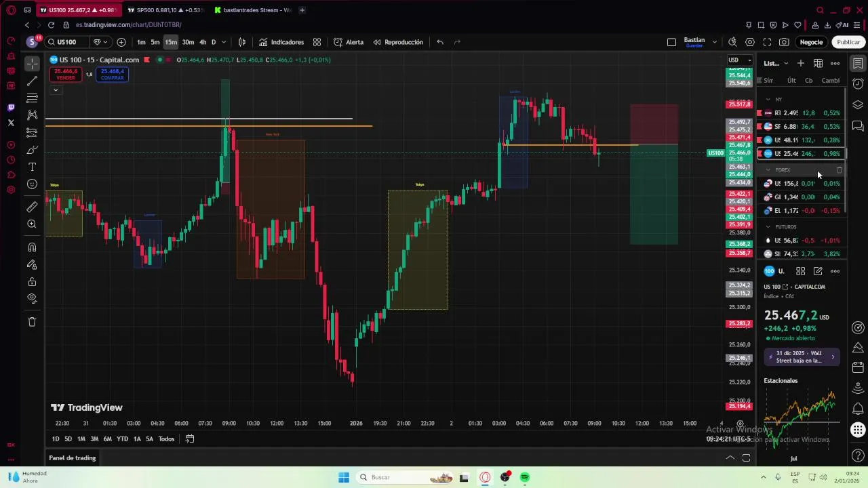Open the Indicadores dialog

[281, 42]
